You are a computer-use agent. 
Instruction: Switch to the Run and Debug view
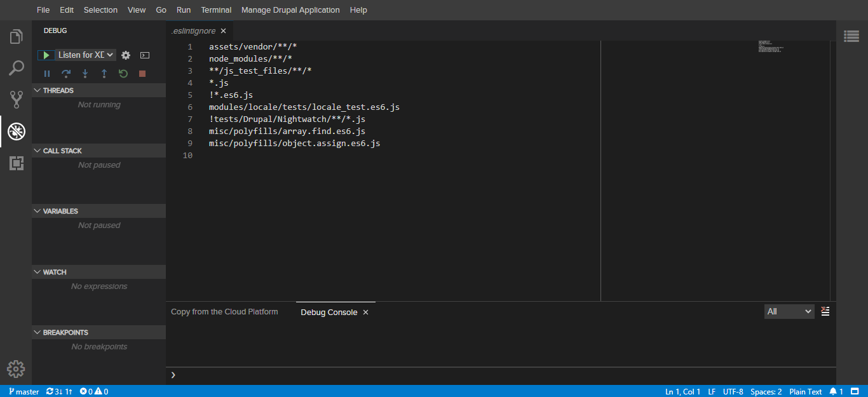click(x=15, y=131)
